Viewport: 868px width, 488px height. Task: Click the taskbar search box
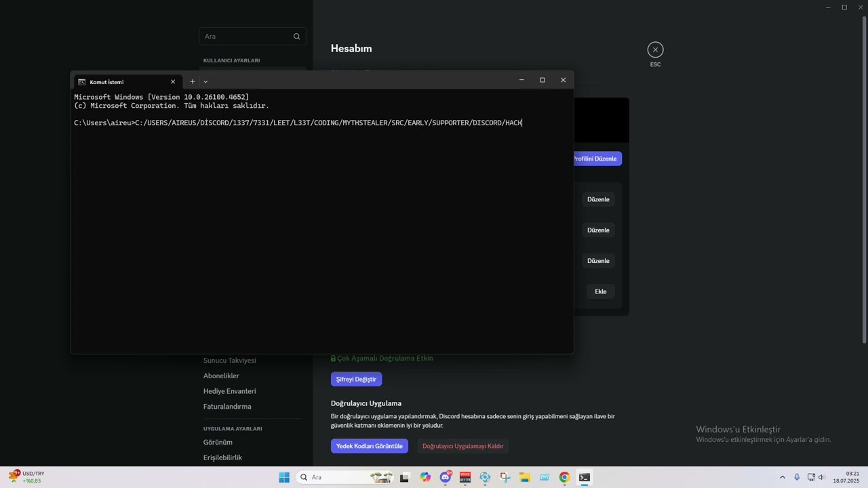pos(346,477)
